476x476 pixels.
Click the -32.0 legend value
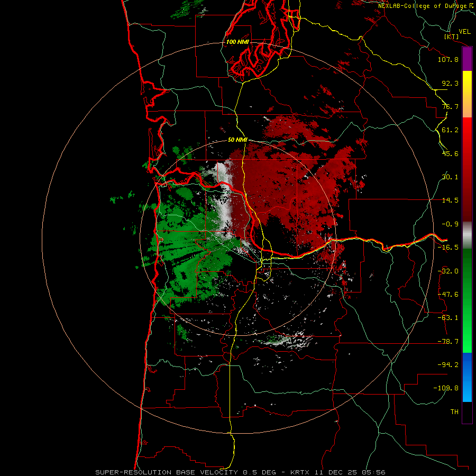click(448, 271)
